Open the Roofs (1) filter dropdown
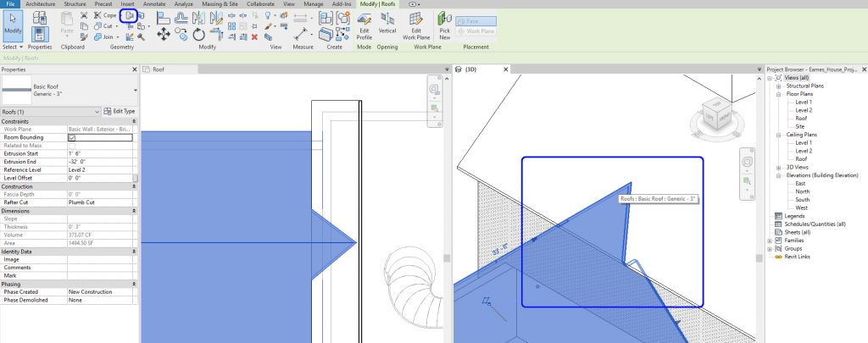The image size is (868, 343). coord(98,111)
